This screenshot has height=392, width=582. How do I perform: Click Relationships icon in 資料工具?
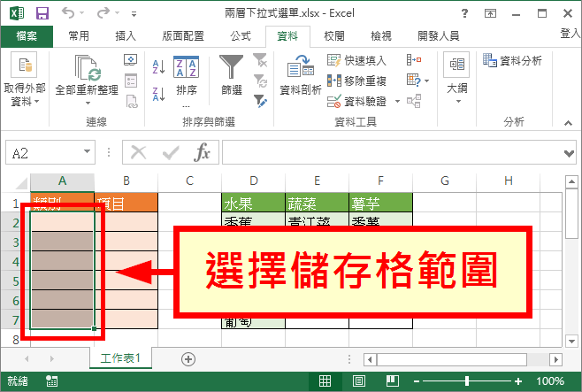pyautogui.click(x=414, y=101)
